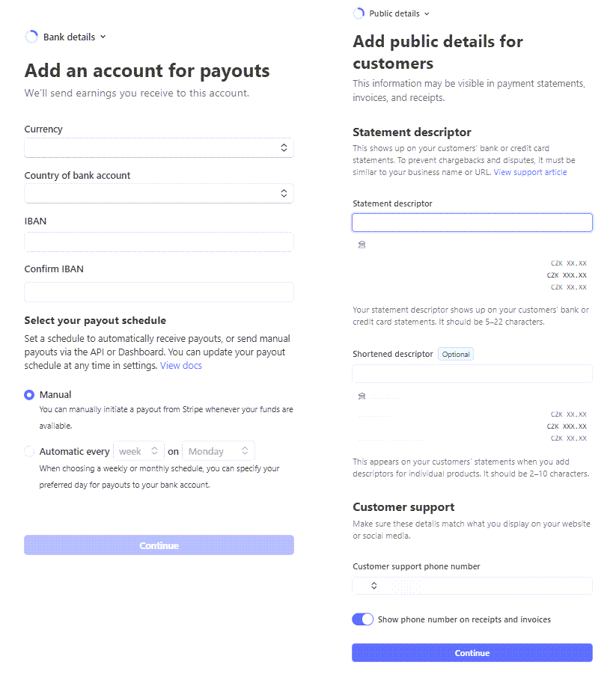Screen dimensions: 616x680
Task: Click the phone country code selector arrows
Action: 374,586
